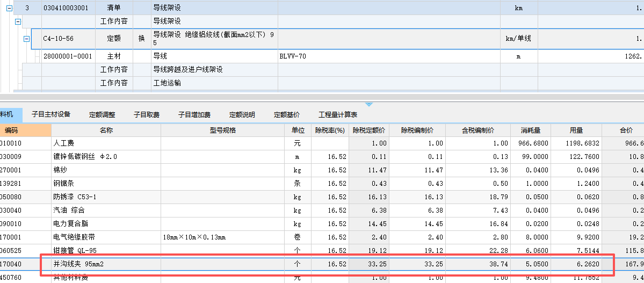Viewport: 644px width, 283px height.
Task: Select the 镀锌低碳钢丝 Φ2.0 row
Action: tap(322, 156)
